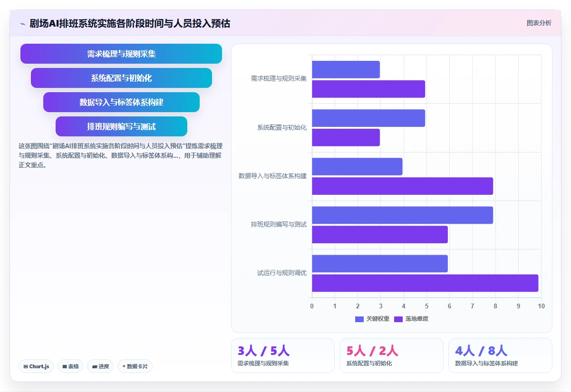Click the chart axis label 试运行与规则调优
This screenshot has height=392, width=571.
(282, 273)
